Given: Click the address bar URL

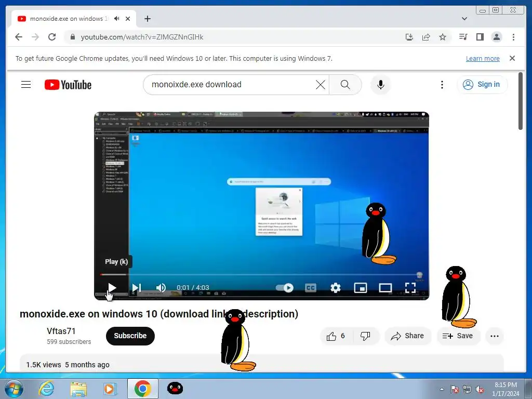Looking at the screenshot, I should (142, 37).
